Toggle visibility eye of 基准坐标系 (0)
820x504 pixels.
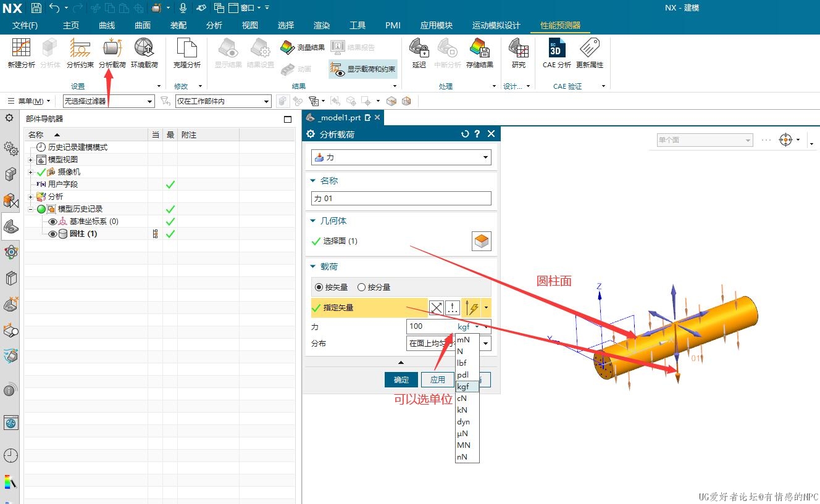pyautogui.click(x=52, y=221)
